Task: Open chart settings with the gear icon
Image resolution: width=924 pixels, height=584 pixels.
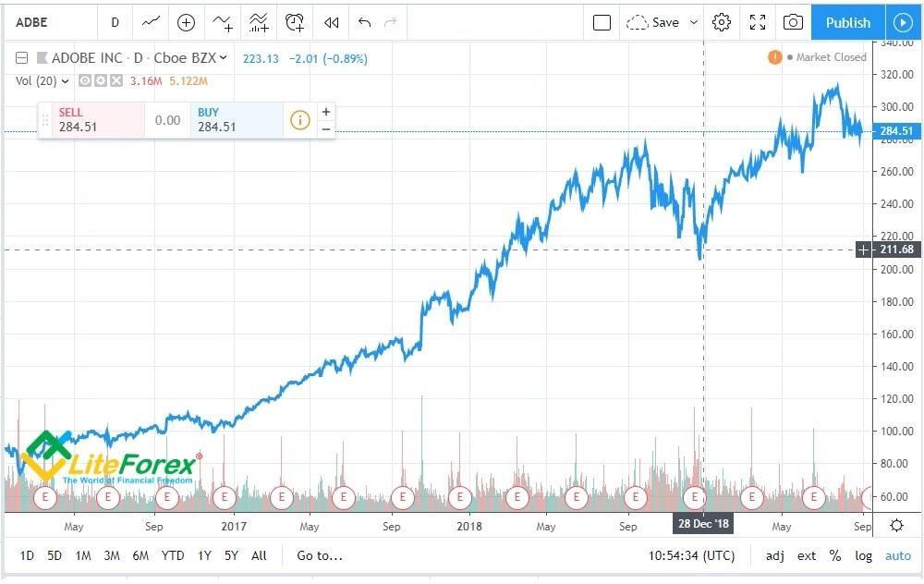Action: pos(721,22)
